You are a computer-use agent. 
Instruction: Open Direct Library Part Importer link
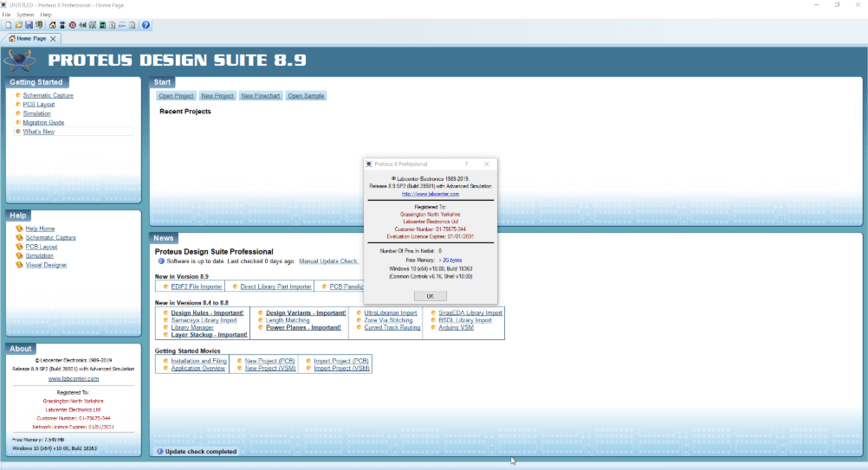point(275,287)
